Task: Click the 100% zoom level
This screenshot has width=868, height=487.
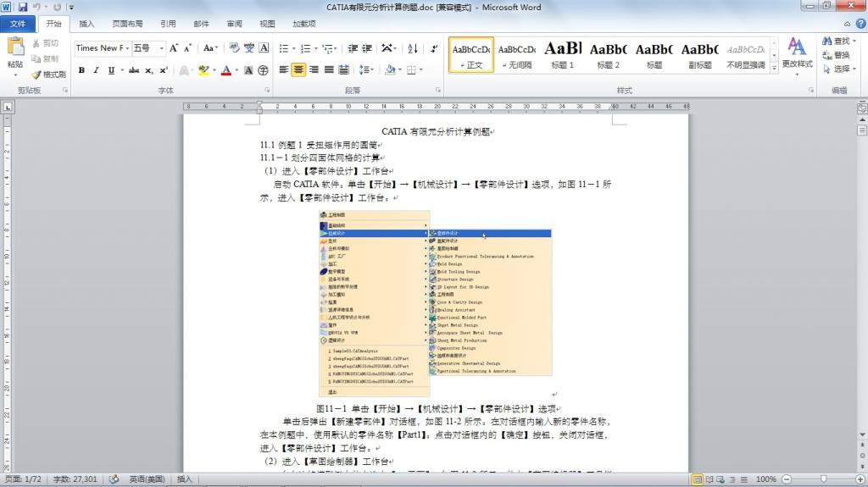Action: 766,479
